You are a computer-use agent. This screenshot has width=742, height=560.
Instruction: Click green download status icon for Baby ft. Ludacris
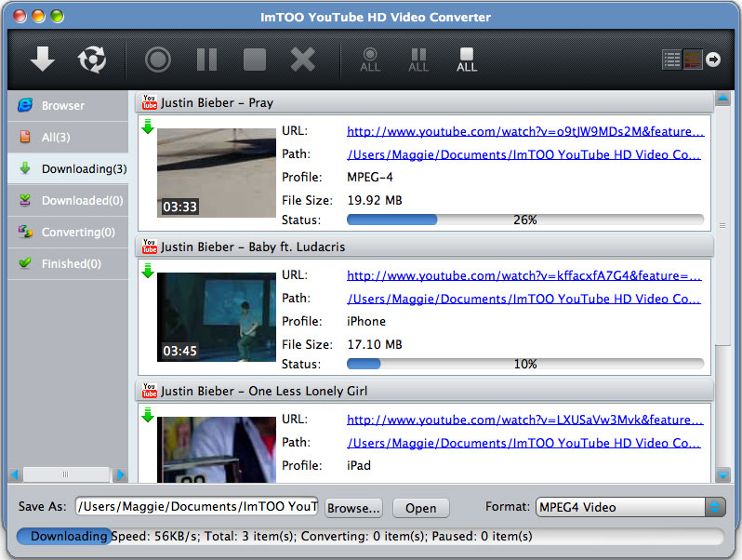148,271
